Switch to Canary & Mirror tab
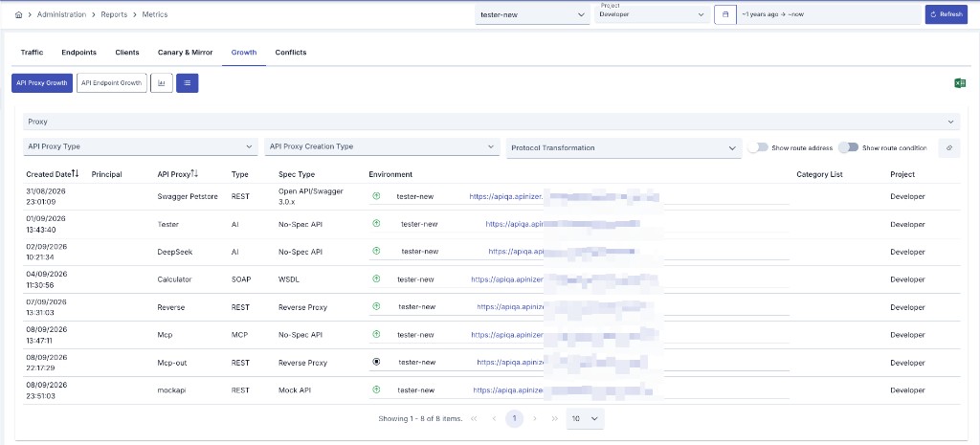980x445 pixels. tap(185, 53)
